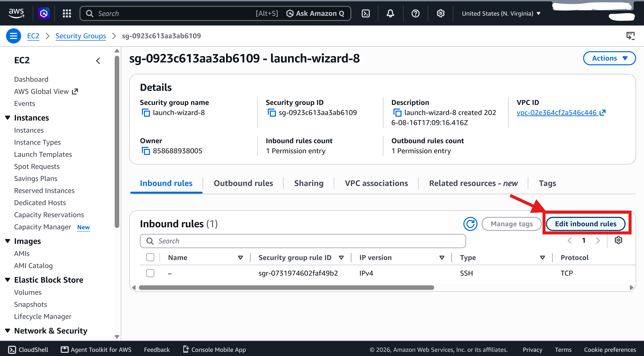Click the Manage tags button
This screenshot has width=644, height=356.
pyautogui.click(x=512, y=224)
